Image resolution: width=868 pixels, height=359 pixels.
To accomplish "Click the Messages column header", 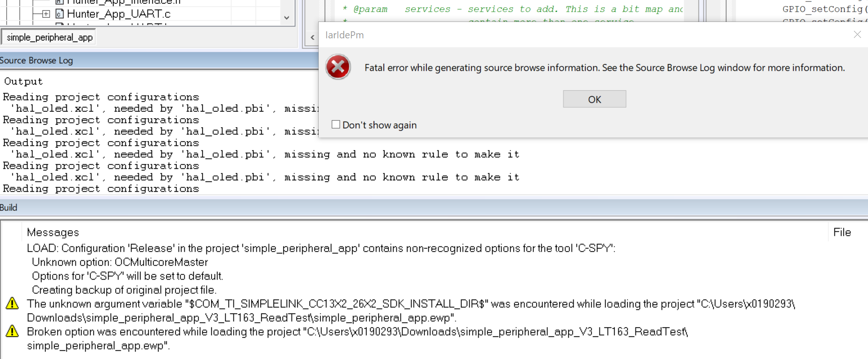I will (x=53, y=232).
